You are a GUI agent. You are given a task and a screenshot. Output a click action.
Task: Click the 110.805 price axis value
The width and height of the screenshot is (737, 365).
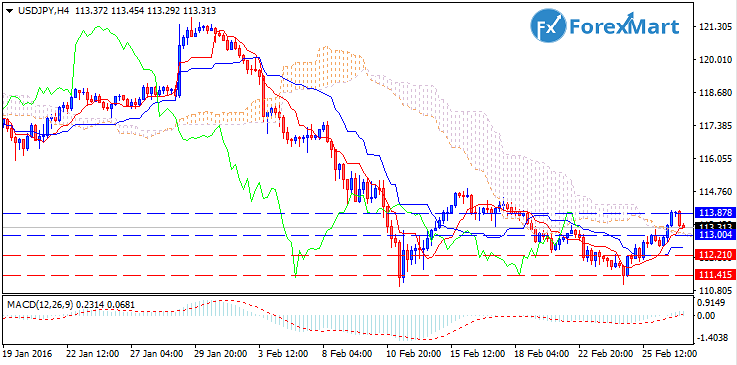point(714,290)
